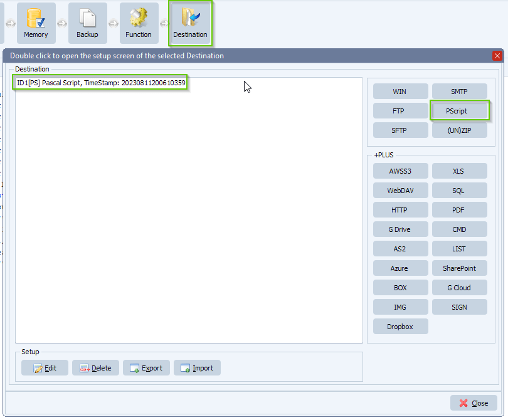The height and width of the screenshot is (420, 508).
Task: Click the Backup toolbar icon
Action: click(87, 19)
